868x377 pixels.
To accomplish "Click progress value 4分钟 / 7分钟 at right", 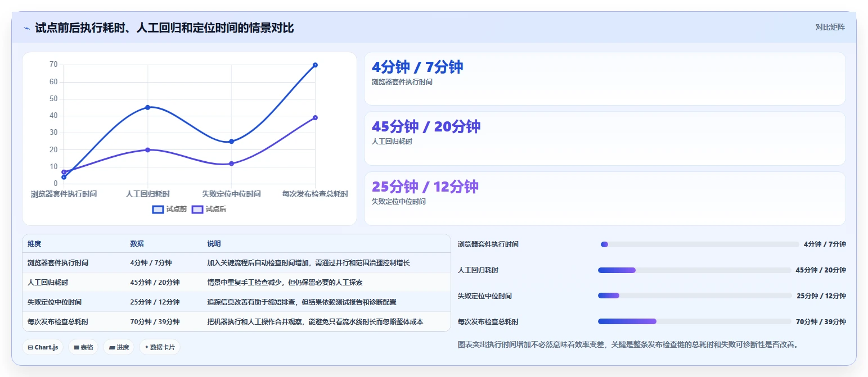I will click(825, 244).
